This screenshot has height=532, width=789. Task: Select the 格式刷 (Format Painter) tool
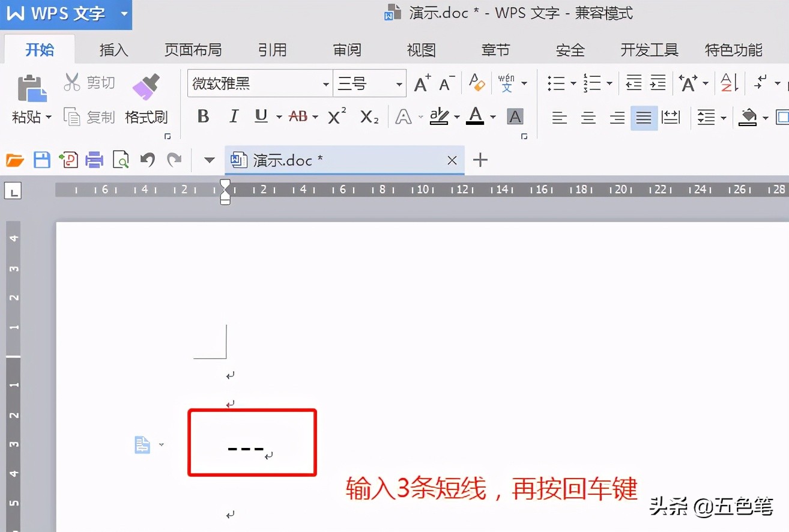click(146, 99)
